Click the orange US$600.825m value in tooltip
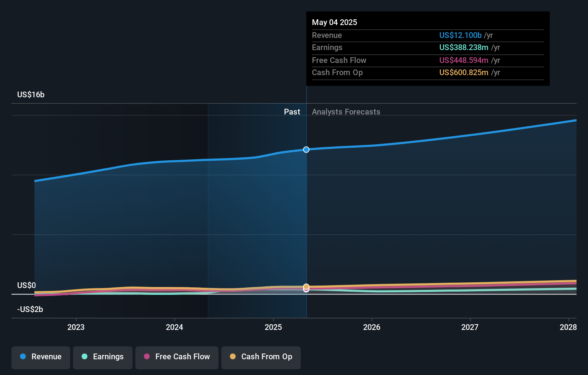 [x=464, y=72]
